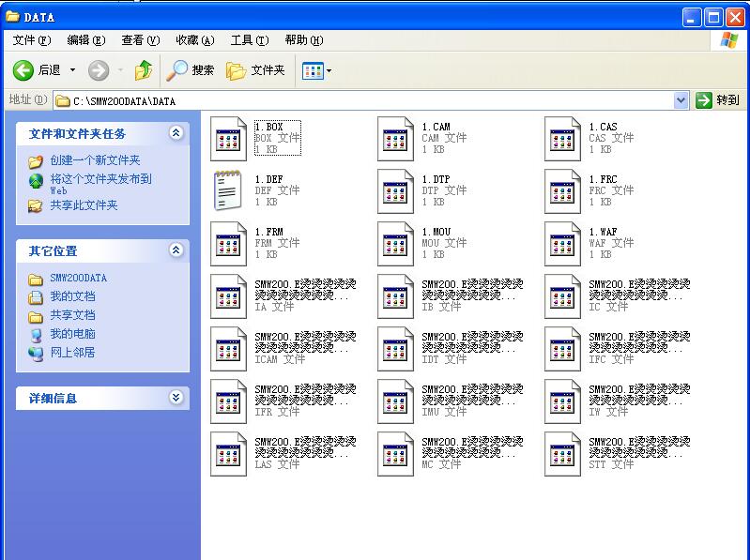Open the 帮助(H) menu
Screen dimensions: 750x560
pyautogui.click(x=304, y=40)
